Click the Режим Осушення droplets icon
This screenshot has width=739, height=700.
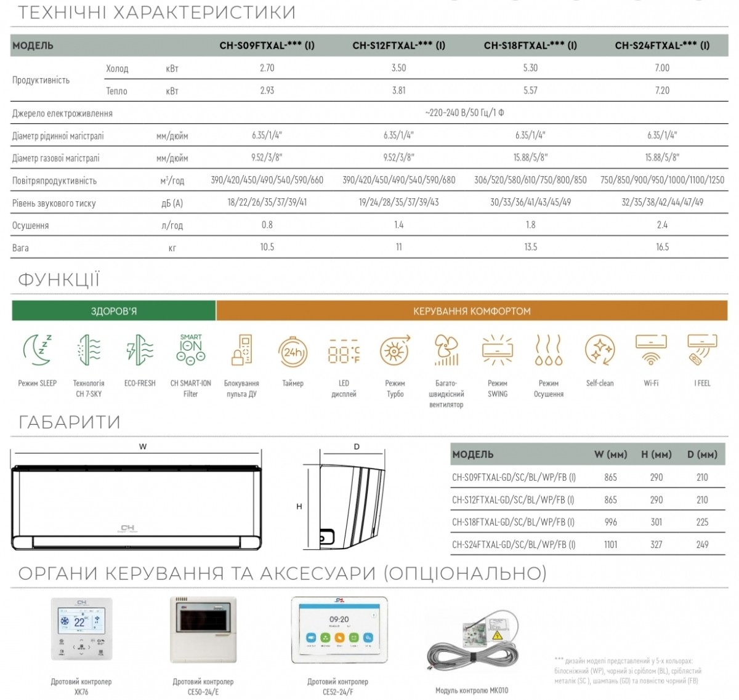tap(549, 350)
